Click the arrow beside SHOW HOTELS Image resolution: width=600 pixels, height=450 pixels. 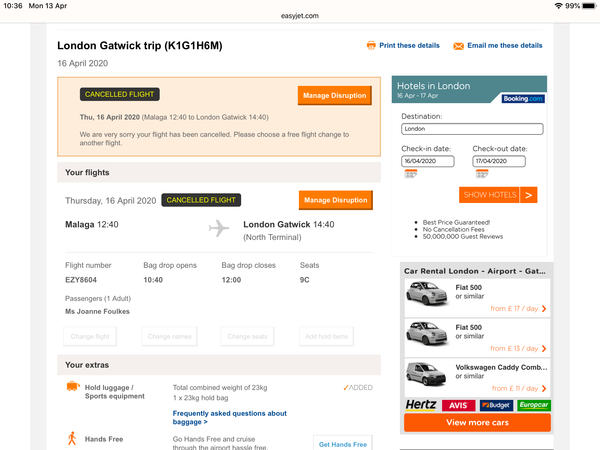[528, 195]
